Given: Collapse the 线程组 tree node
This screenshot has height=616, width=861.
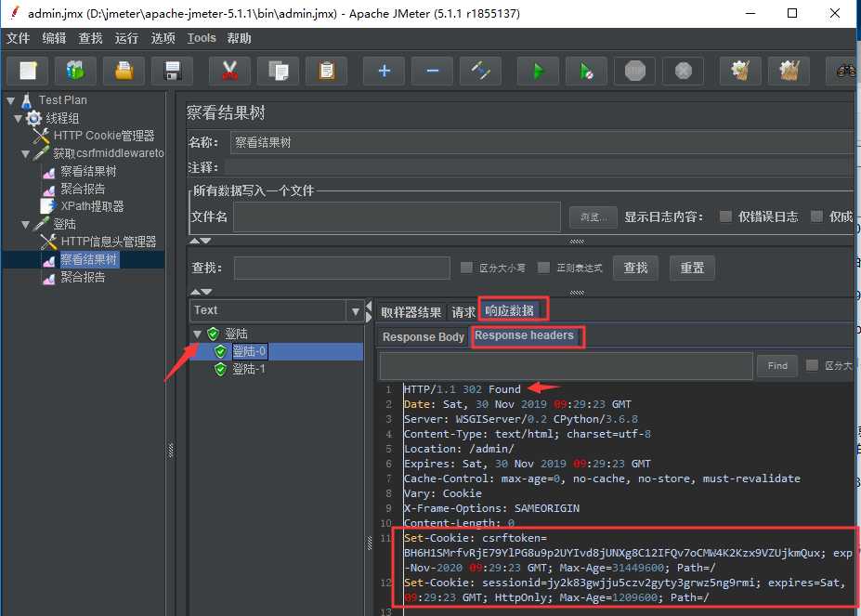Looking at the screenshot, I should [x=19, y=118].
